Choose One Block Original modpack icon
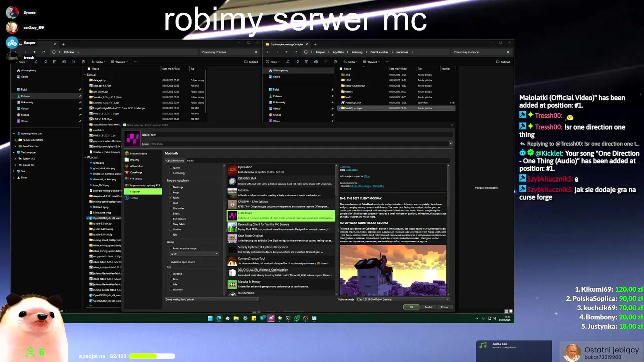Image resolution: width=644 pixels, height=362 pixels. [x=232, y=238]
